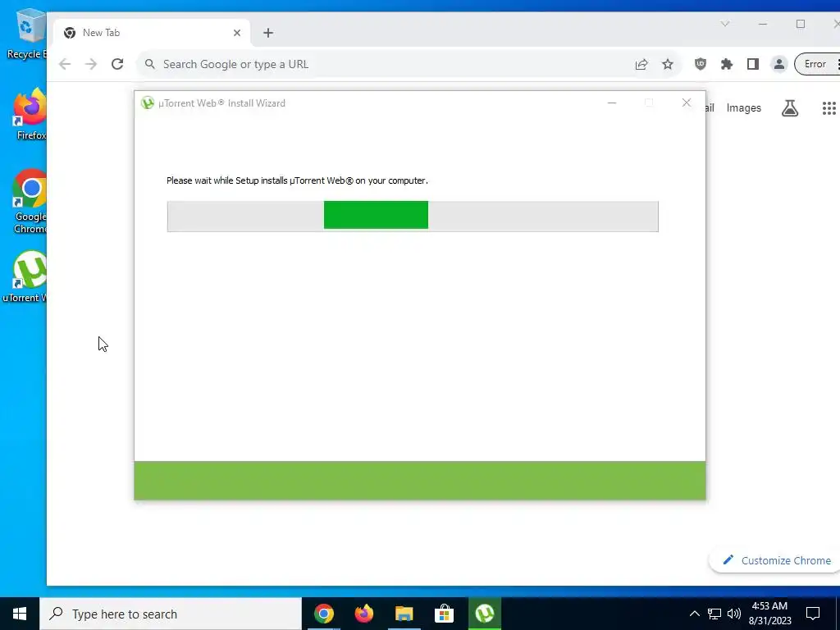840x630 pixels.
Task: Click the uTorrent logo in wizard title bar
Action: pos(148,103)
